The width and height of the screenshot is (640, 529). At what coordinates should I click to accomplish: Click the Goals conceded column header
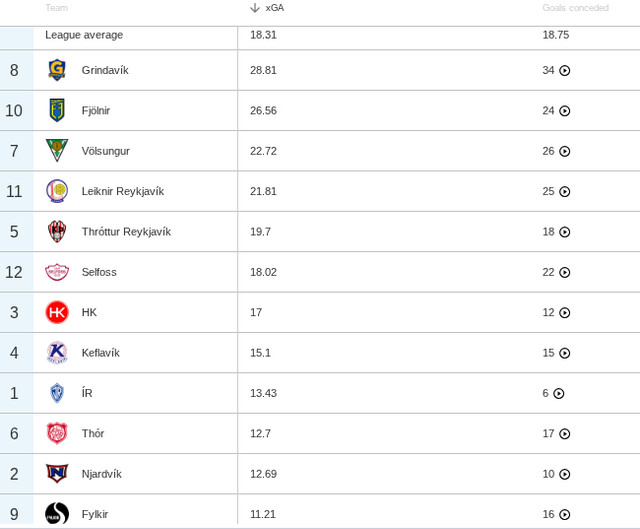(575, 8)
